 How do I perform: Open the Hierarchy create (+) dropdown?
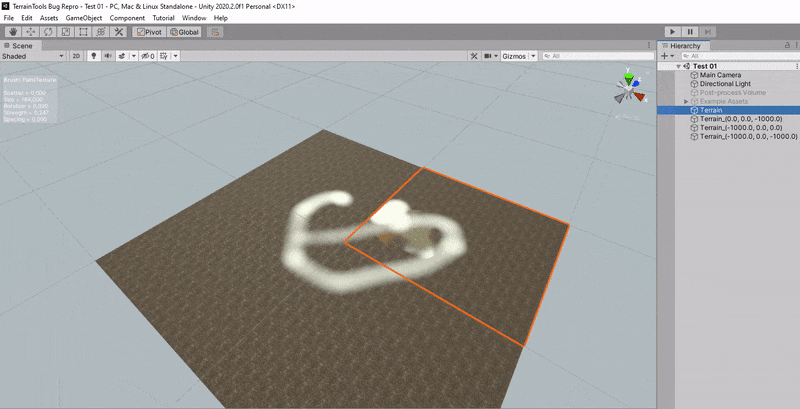[x=667, y=56]
